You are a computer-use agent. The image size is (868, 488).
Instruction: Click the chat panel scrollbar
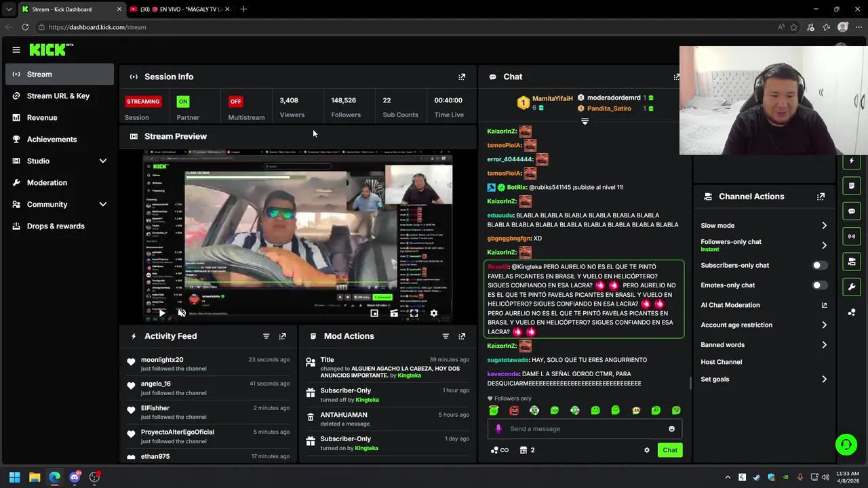coord(690,383)
